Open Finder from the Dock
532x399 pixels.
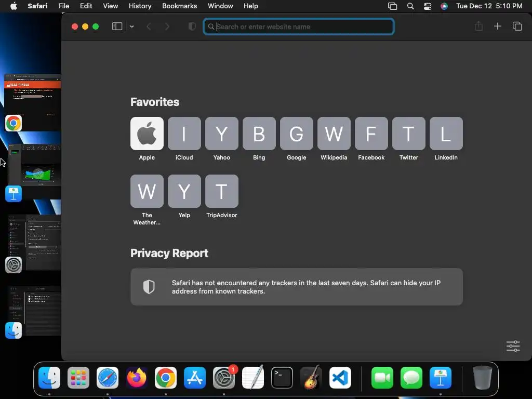[49, 378]
